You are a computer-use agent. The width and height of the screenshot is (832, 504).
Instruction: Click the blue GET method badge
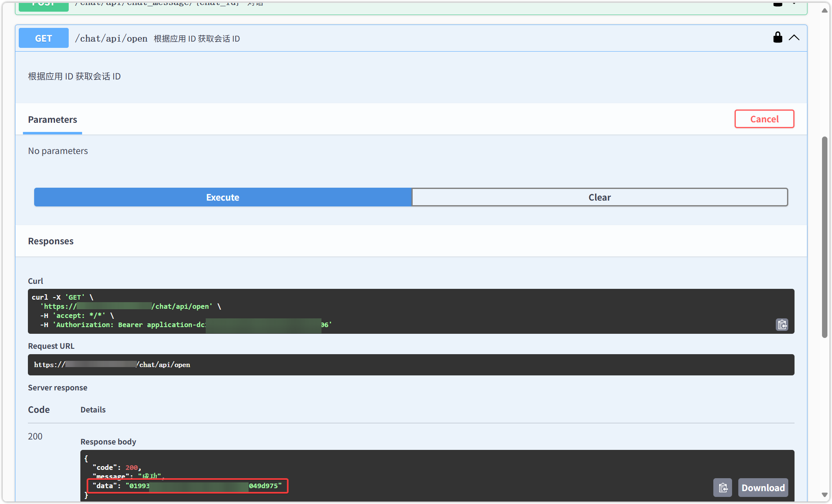point(44,38)
